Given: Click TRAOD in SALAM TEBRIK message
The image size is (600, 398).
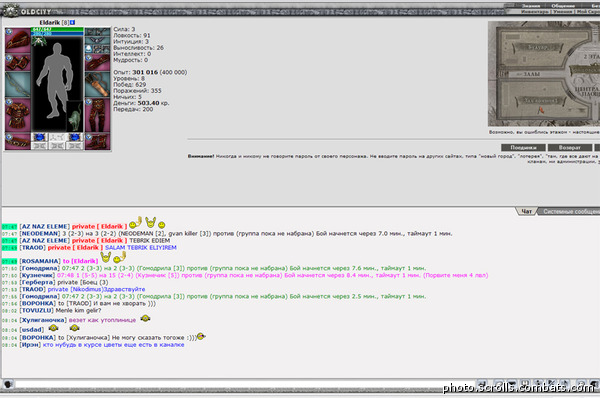Looking at the screenshot, I should click(32, 248).
